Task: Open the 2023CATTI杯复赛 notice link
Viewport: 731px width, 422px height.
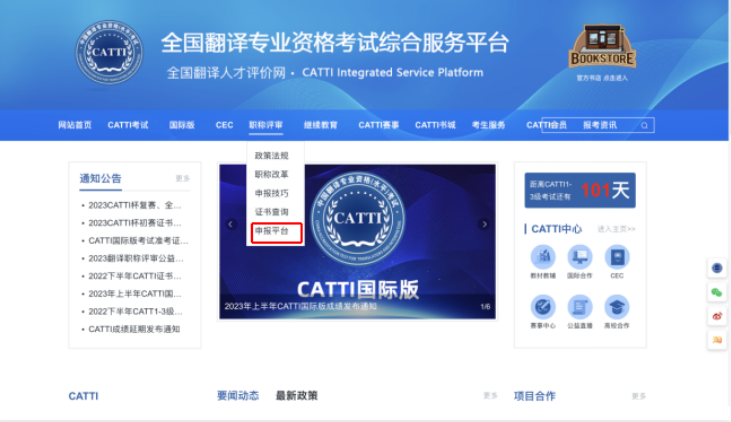Action: 134,205
